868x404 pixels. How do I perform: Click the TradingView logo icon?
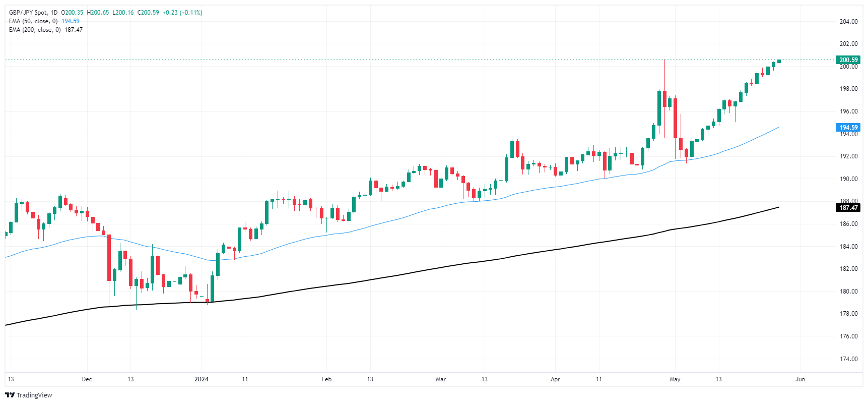(x=10, y=395)
